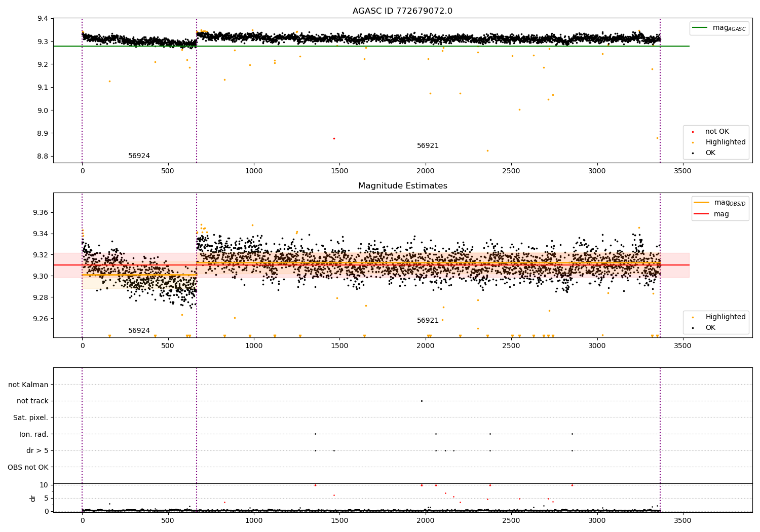Image resolution: width=760 pixels, height=532 pixels.
Task: Click the 'not Kalman' axis label
Action: (28, 385)
